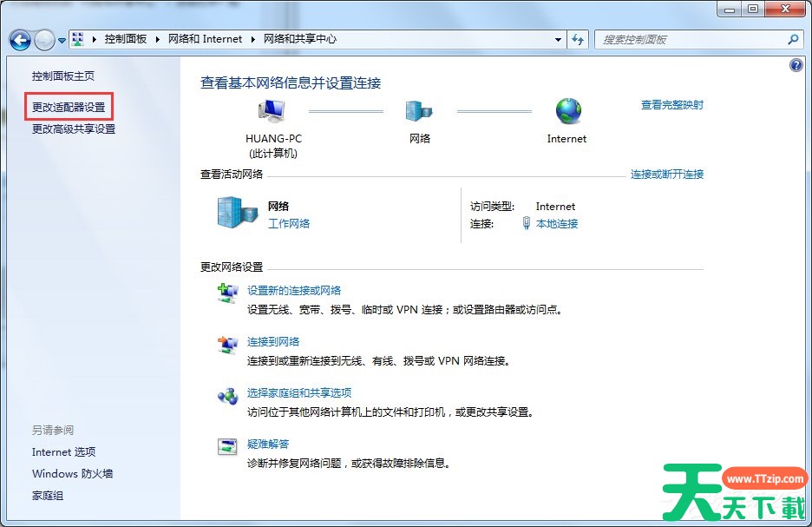Click the 本地连接 plug icon
812x527 pixels.
[526, 223]
